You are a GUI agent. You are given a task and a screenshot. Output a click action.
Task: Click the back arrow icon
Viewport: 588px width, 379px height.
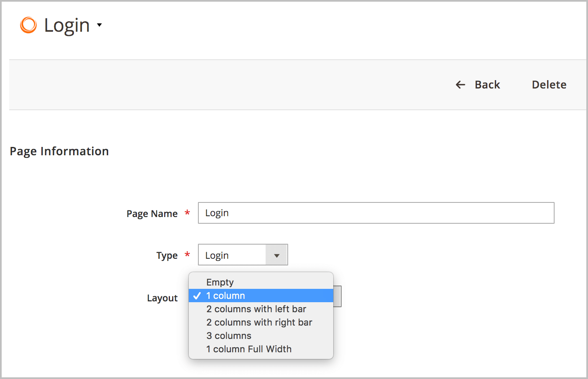tap(460, 85)
